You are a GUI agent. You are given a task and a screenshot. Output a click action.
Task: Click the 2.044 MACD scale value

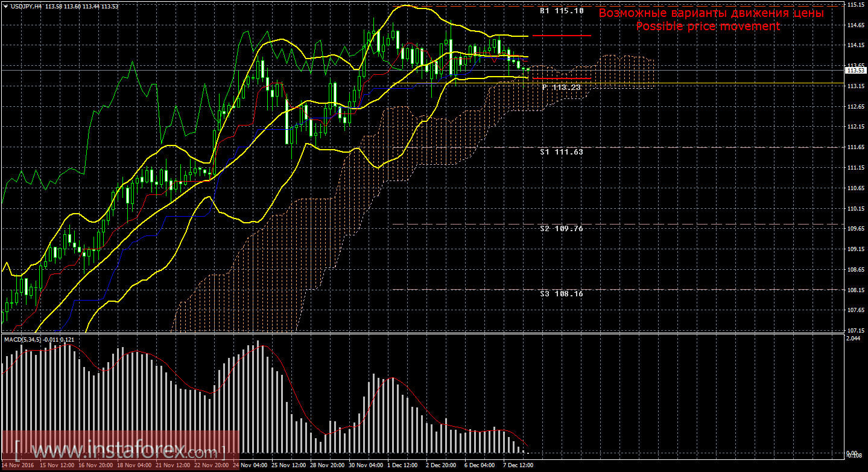coord(854,339)
